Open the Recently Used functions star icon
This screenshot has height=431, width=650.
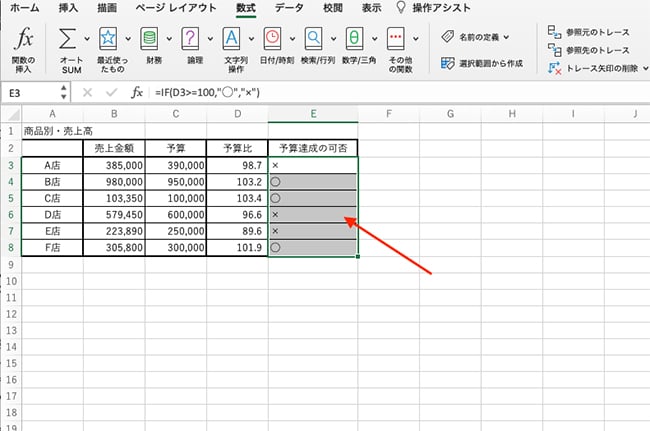(108, 39)
